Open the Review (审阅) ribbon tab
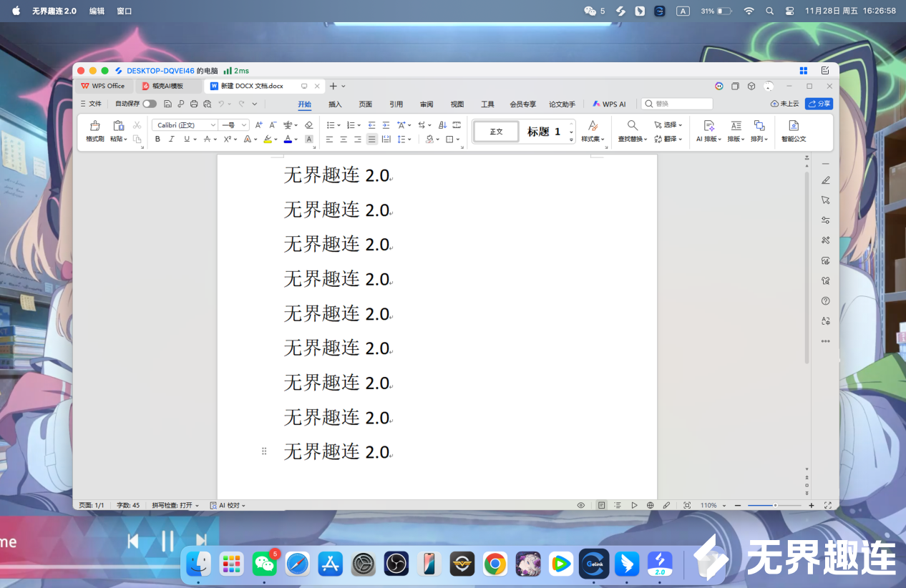 427,104
